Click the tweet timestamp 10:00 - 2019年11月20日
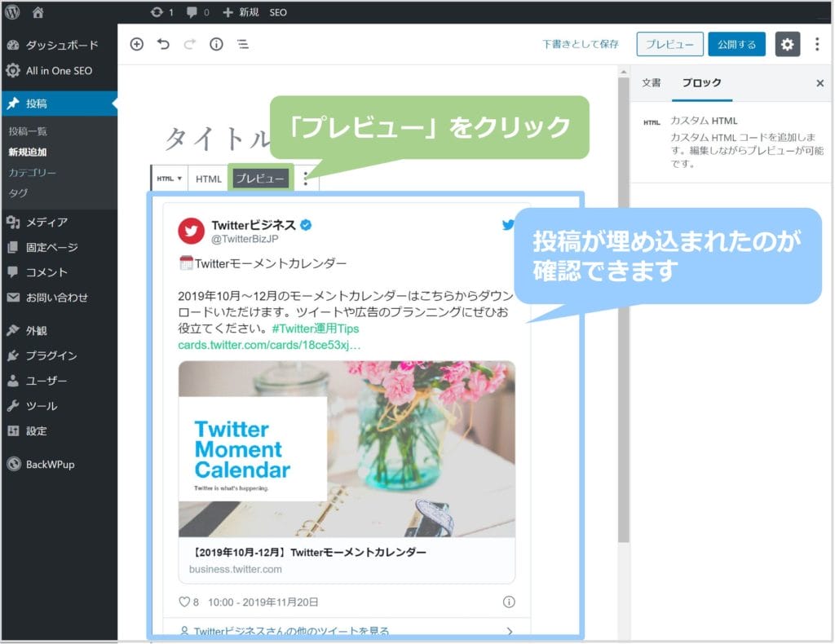 pos(263,602)
